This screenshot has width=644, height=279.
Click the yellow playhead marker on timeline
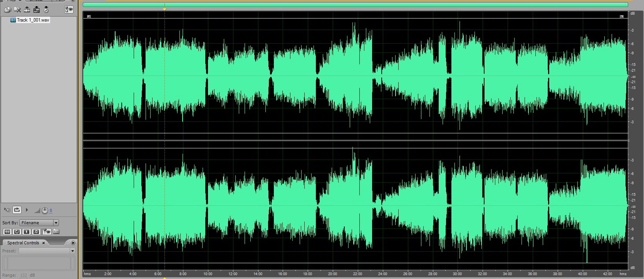click(164, 9)
